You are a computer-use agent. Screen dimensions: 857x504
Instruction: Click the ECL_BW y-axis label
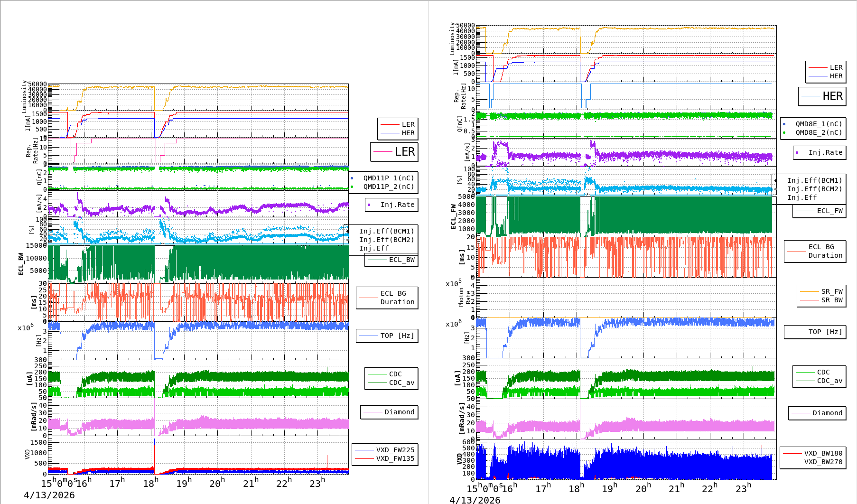(x=21, y=264)
